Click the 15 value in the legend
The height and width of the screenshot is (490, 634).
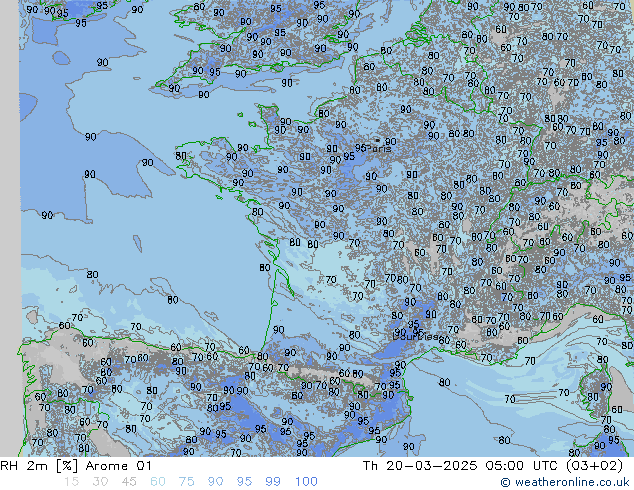tap(71, 481)
